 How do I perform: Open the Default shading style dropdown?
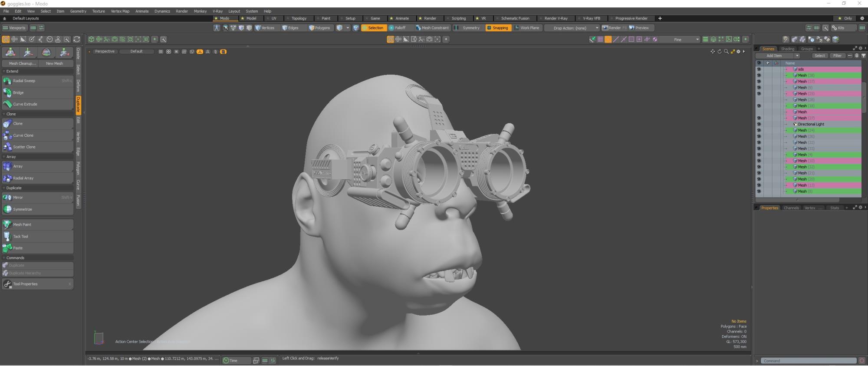click(x=137, y=52)
